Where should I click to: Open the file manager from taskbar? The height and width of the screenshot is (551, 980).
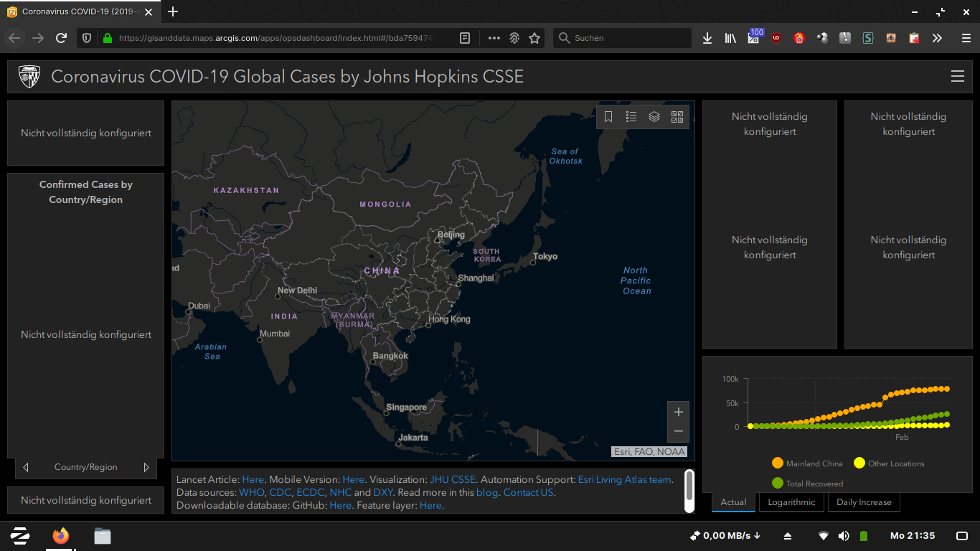103,536
